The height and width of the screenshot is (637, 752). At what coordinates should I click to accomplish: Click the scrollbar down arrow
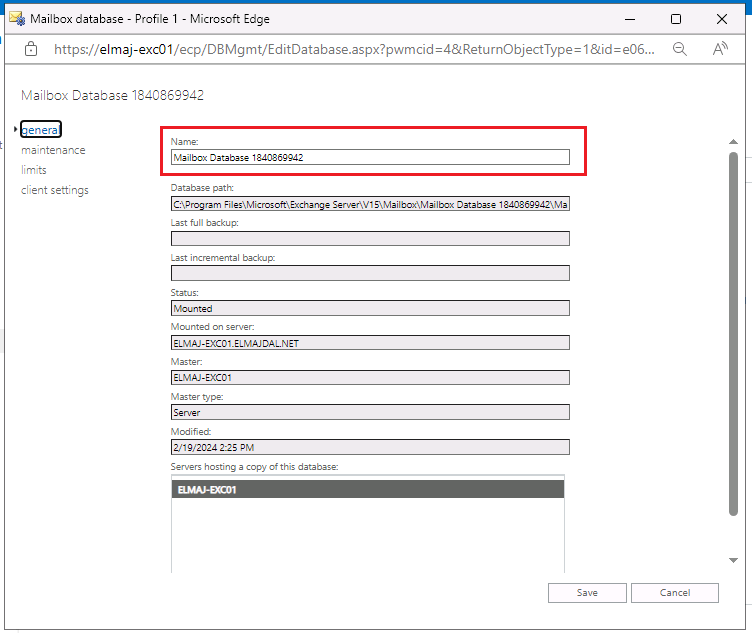[x=733, y=560]
